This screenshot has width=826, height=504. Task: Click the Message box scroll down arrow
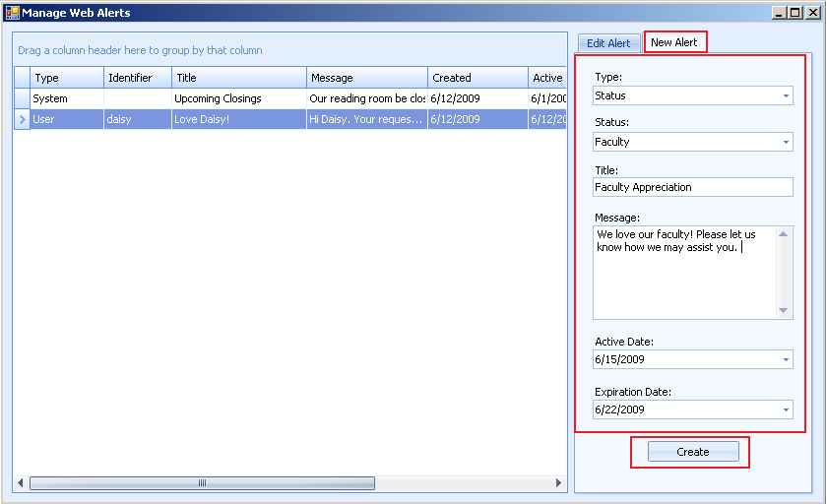click(x=785, y=311)
